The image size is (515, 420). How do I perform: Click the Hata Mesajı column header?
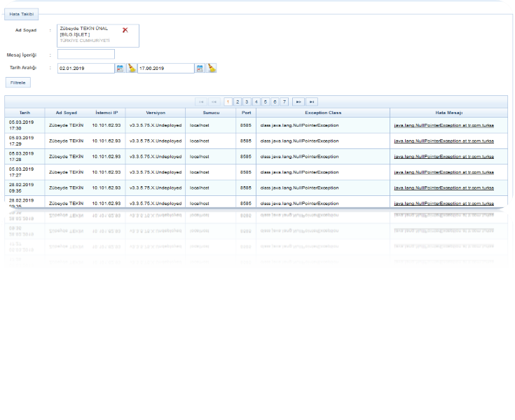(448, 113)
